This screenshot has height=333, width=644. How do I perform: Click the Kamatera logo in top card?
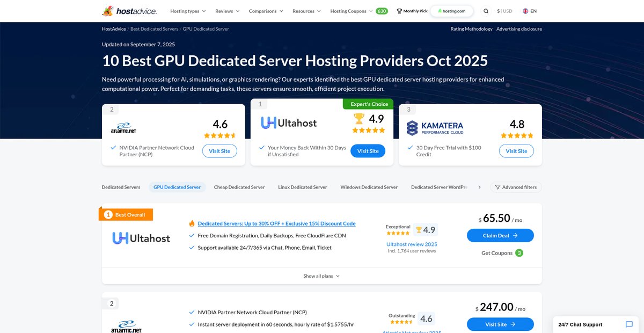pyautogui.click(x=435, y=128)
